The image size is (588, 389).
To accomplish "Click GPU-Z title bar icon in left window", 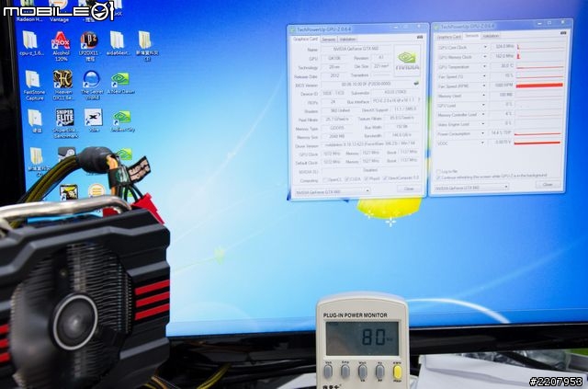I will pyautogui.click(x=293, y=29).
